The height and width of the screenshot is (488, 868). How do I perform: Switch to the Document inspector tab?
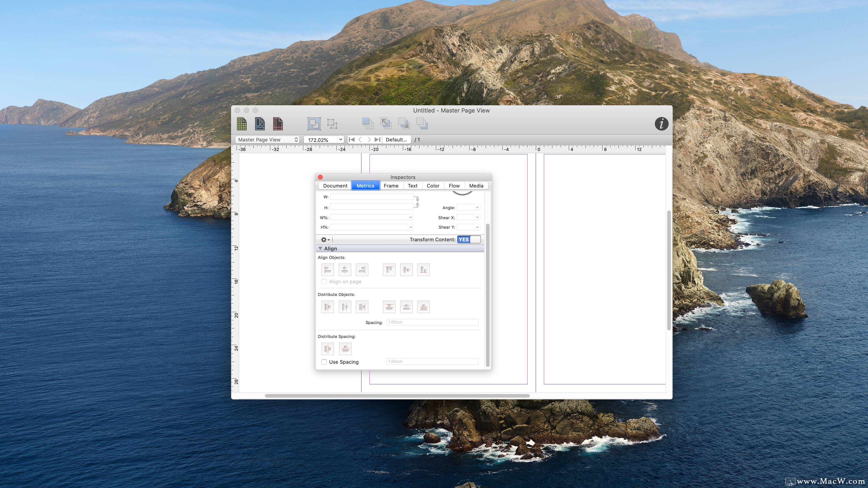pyautogui.click(x=335, y=185)
